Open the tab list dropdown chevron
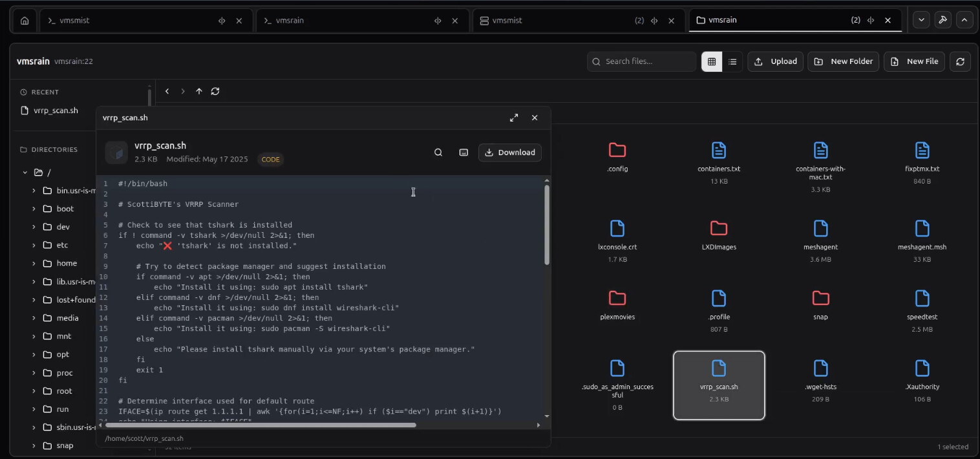 (921, 20)
